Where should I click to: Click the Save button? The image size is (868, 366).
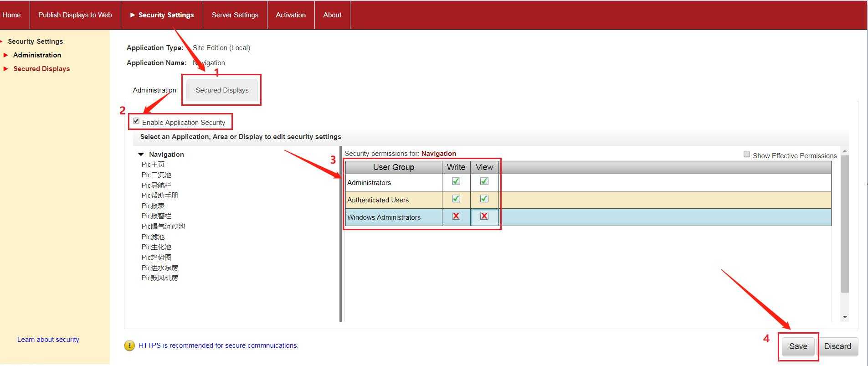(798, 346)
